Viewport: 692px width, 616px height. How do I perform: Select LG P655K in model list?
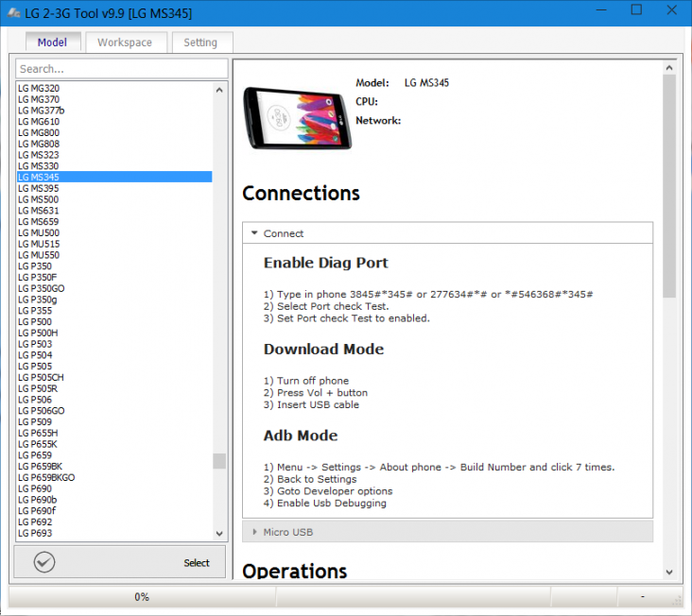pos(114,444)
